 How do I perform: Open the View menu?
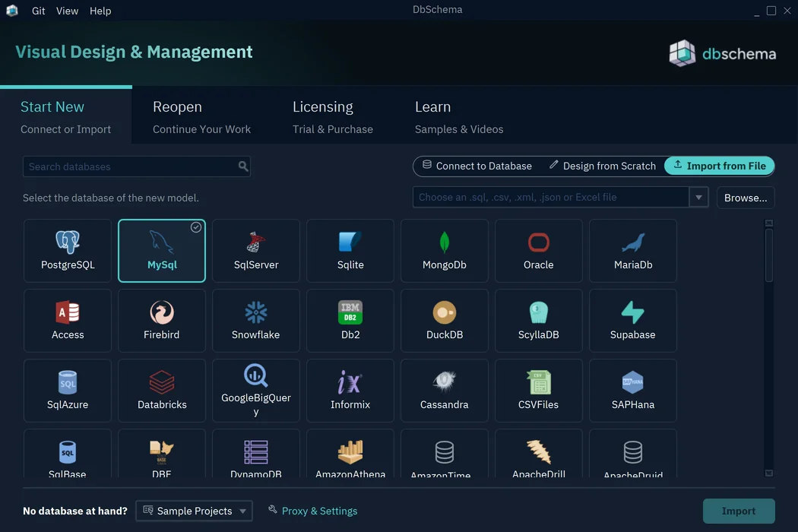(67, 11)
